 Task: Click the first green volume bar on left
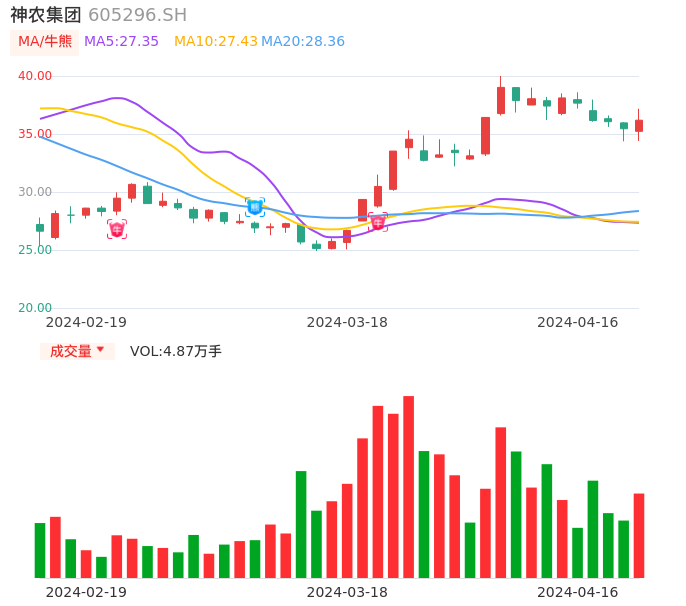[40, 550]
